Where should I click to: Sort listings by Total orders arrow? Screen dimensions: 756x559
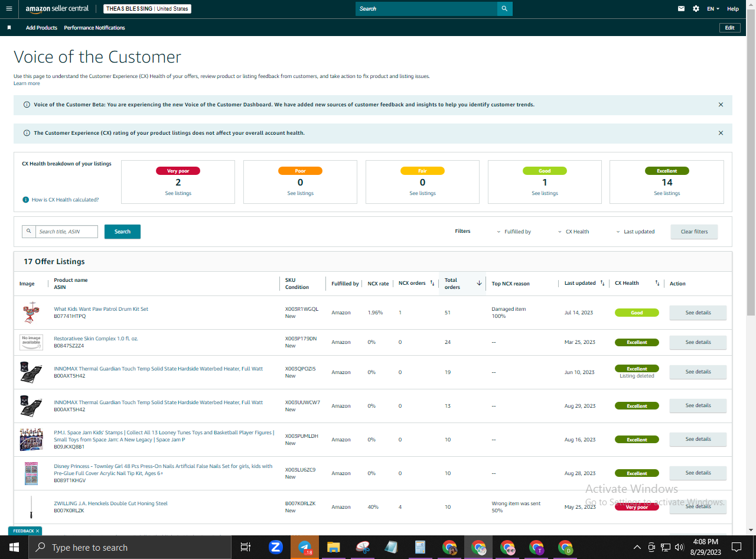point(479,283)
